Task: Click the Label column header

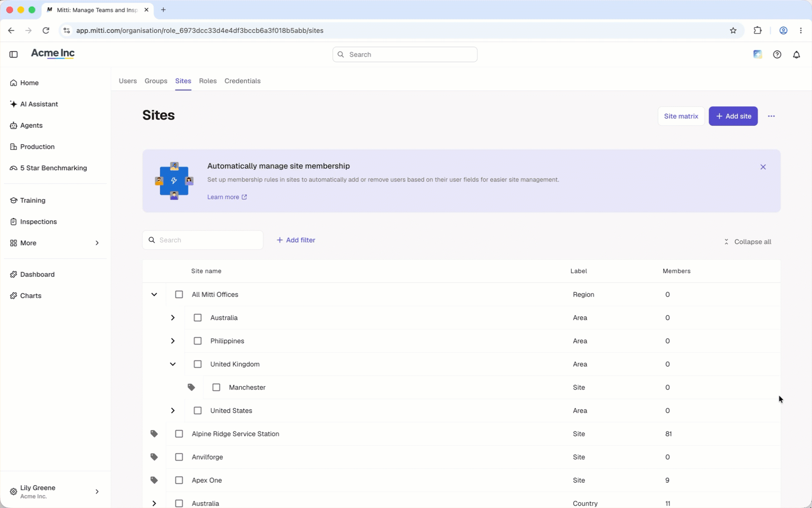Action: [x=579, y=271]
